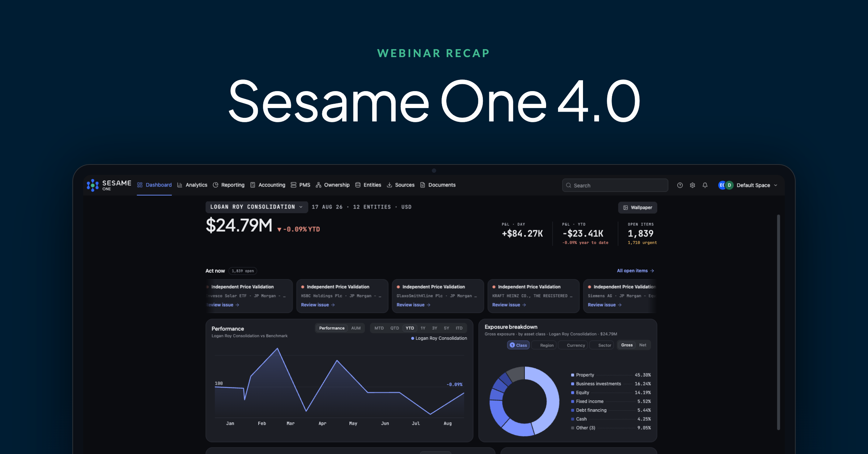The width and height of the screenshot is (868, 454).
Task: Click the 1,839 open badge
Action: (x=243, y=271)
